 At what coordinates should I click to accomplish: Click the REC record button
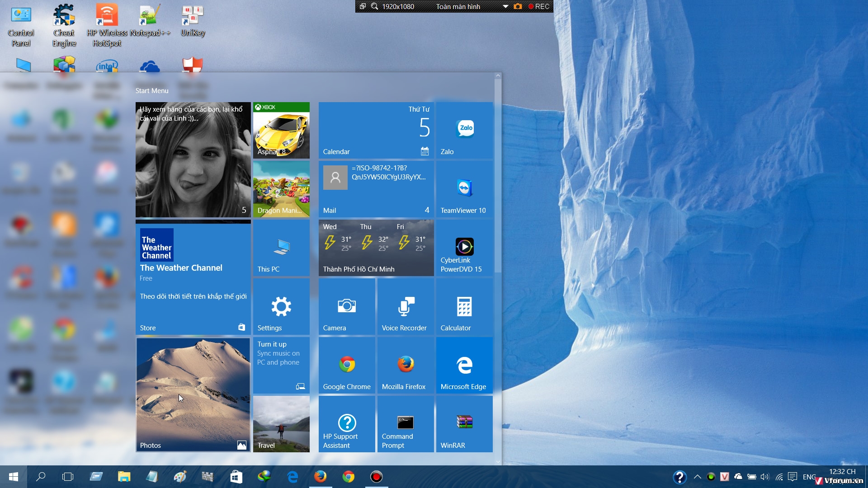tap(539, 6)
